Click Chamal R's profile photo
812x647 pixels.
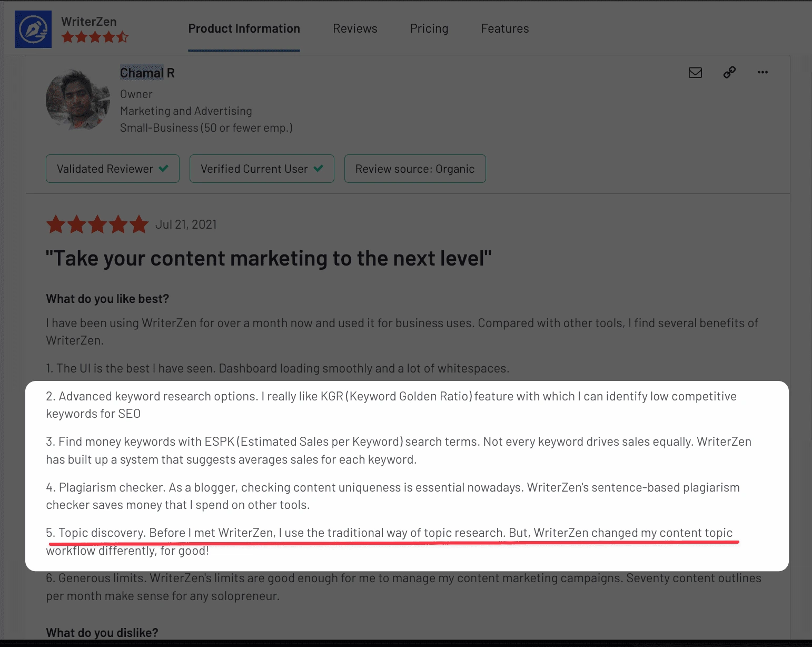[x=78, y=99]
